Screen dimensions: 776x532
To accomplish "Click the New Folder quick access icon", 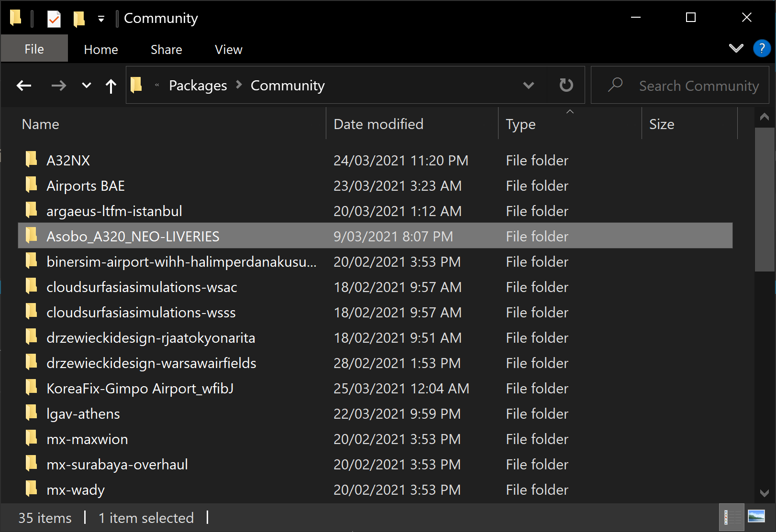I will point(79,19).
